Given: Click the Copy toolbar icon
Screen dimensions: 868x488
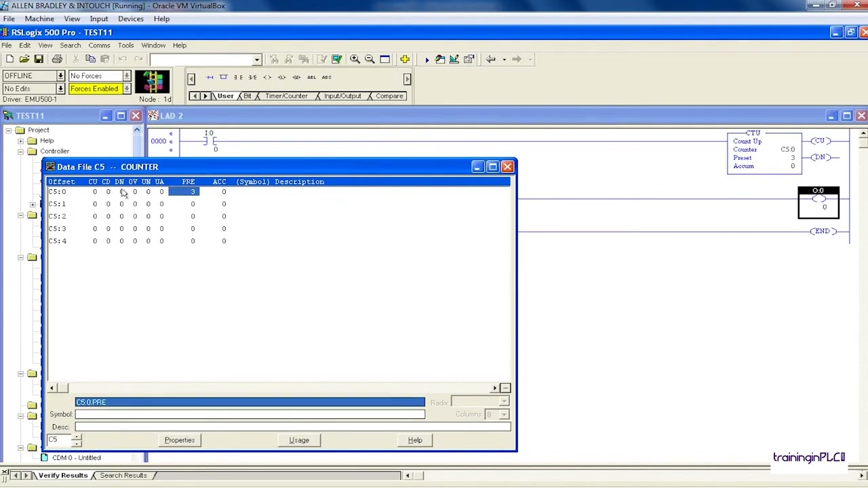Looking at the screenshot, I should tap(90, 60).
